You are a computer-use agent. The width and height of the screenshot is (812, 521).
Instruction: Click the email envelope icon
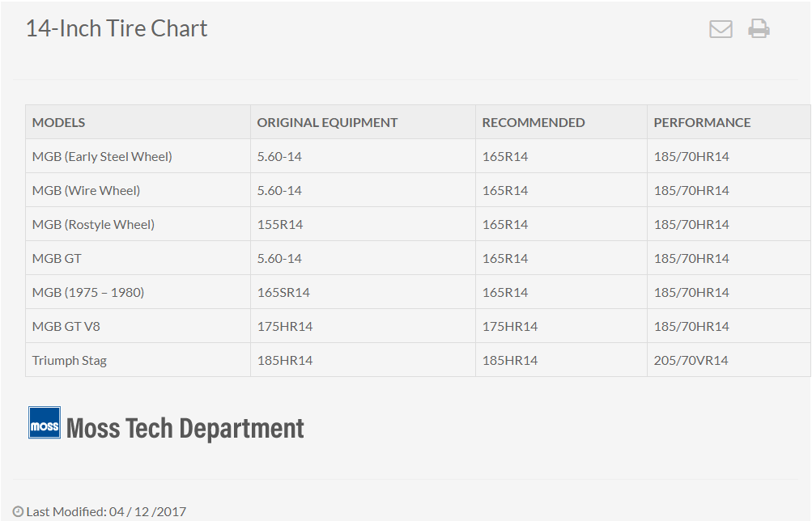721,29
